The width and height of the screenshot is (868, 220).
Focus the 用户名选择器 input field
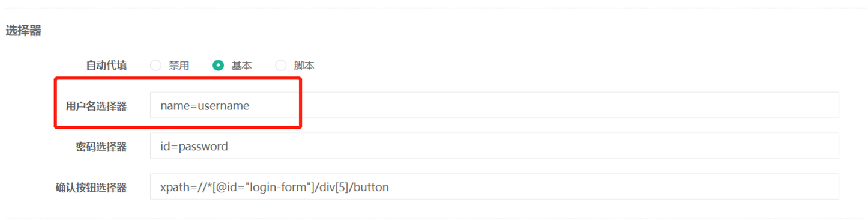(x=494, y=105)
